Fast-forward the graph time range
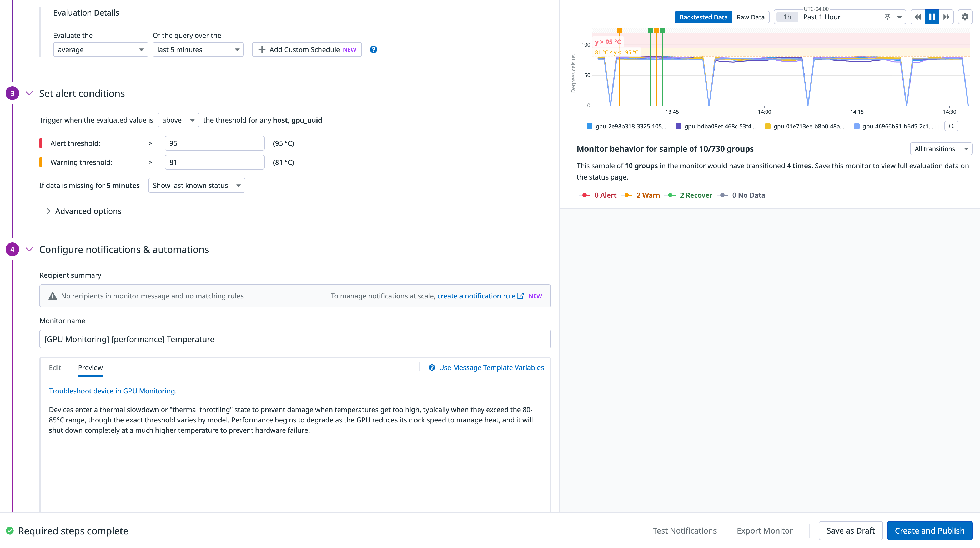This screenshot has height=548, width=980. pyautogui.click(x=946, y=17)
